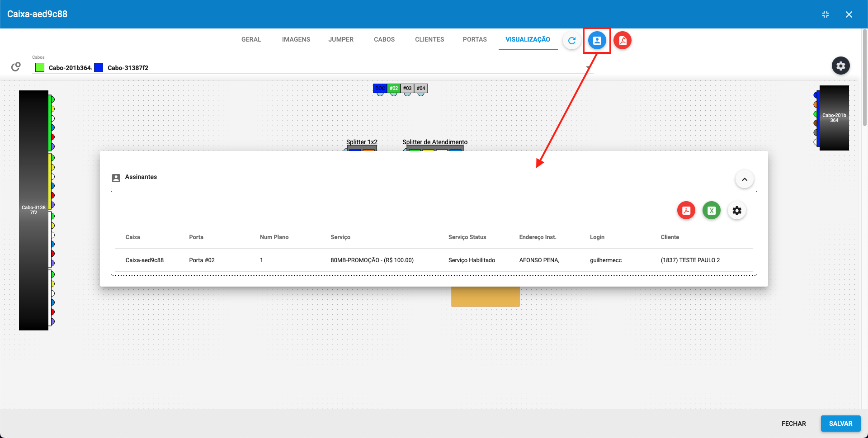Open the Assinantes subscriber list icon
This screenshot has height=438, width=868.
597,40
